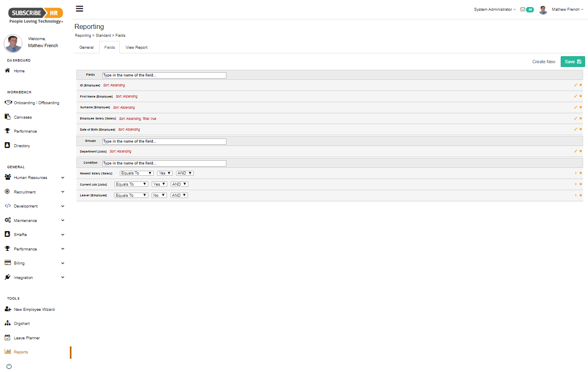This screenshot has width=588, height=372.
Task: Open the System Administrator role dropdown
Action: pos(495,10)
